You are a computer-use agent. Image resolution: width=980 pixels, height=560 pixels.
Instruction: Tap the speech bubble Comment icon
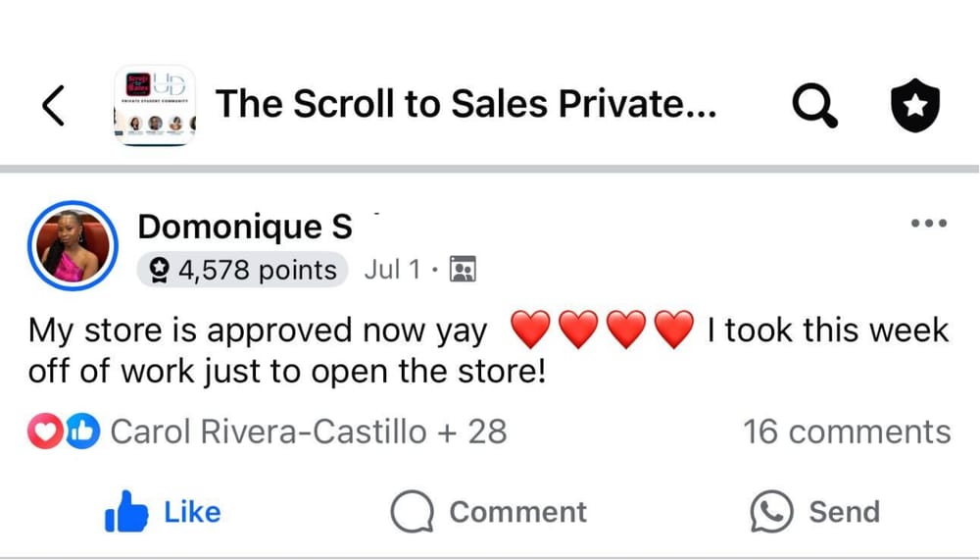pyautogui.click(x=412, y=511)
